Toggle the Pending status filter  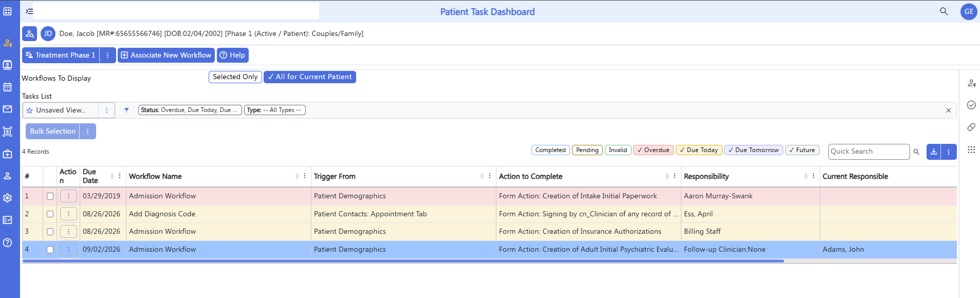pyautogui.click(x=587, y=150)
